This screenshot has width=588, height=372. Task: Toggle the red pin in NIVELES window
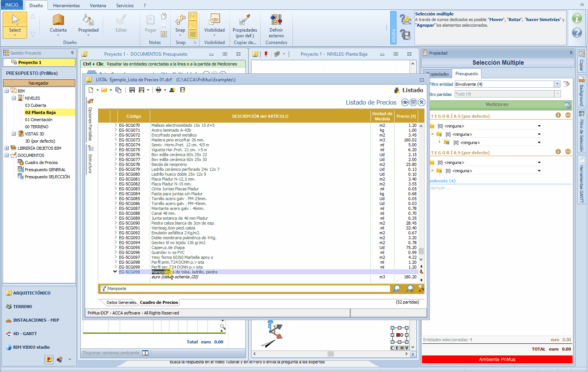(x=266, y=54)
